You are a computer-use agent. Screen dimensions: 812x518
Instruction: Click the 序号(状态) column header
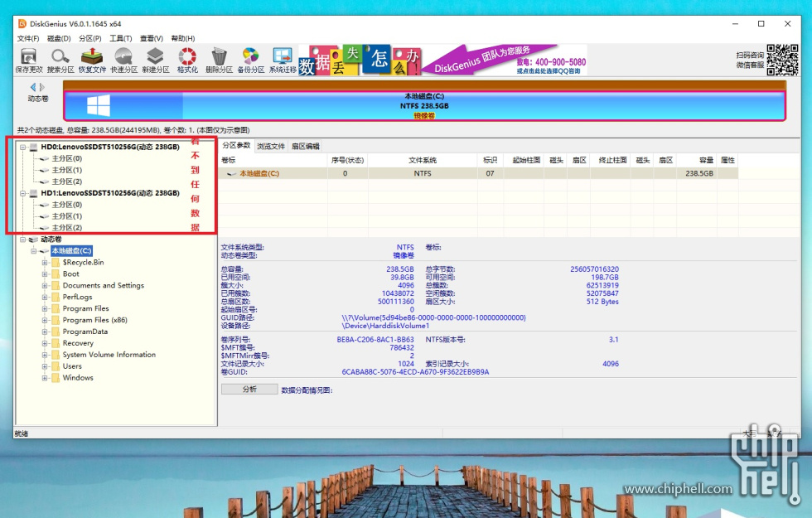tap(347, 160)
